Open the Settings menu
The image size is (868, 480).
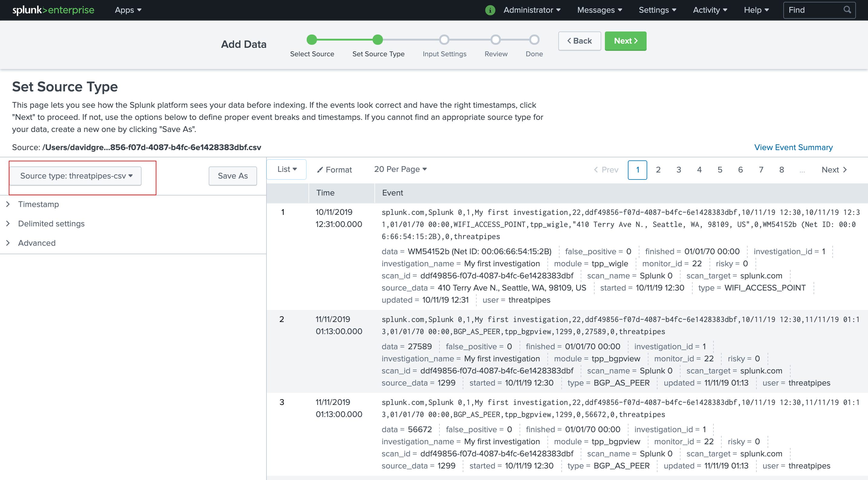point(657,10)
